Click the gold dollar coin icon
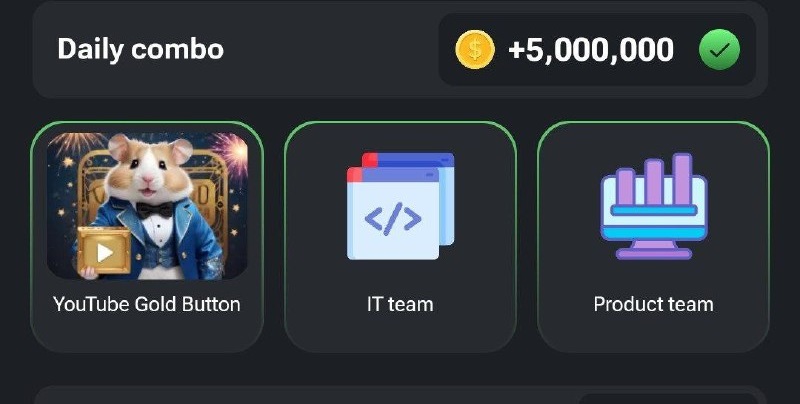This screenshot has width=800, height=404. click(x=474, y=49)
